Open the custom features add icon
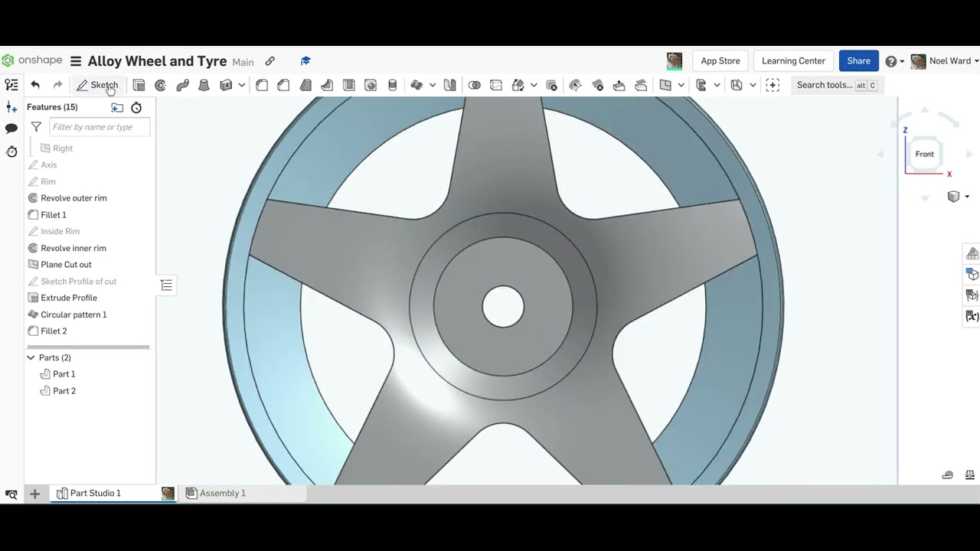Screen dimensions: 980x551 (773, 85)
